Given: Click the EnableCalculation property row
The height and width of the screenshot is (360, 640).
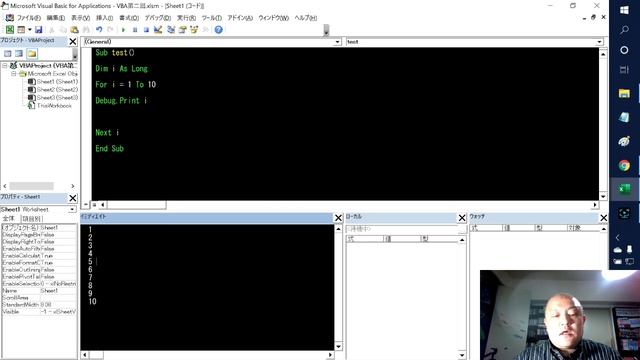Looking at the screenshot, I should click(39, 256).
